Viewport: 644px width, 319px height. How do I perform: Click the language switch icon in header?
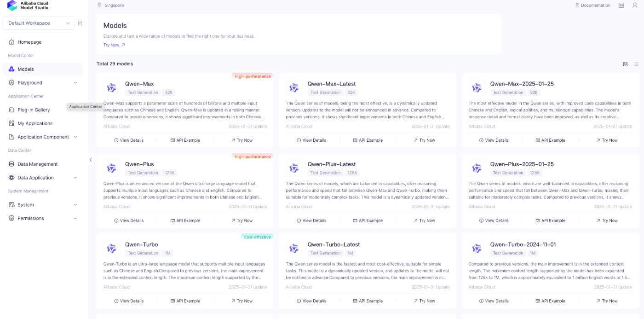point(621,5)
